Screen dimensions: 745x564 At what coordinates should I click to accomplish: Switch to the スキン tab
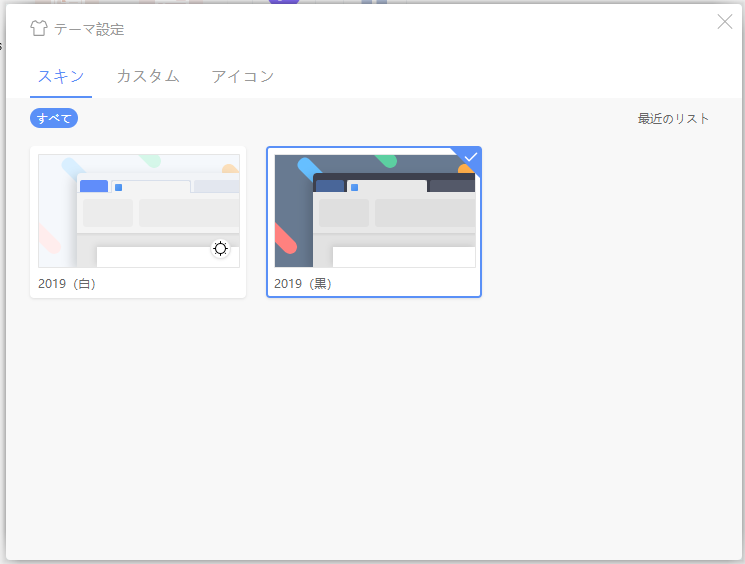click(61, 76)
